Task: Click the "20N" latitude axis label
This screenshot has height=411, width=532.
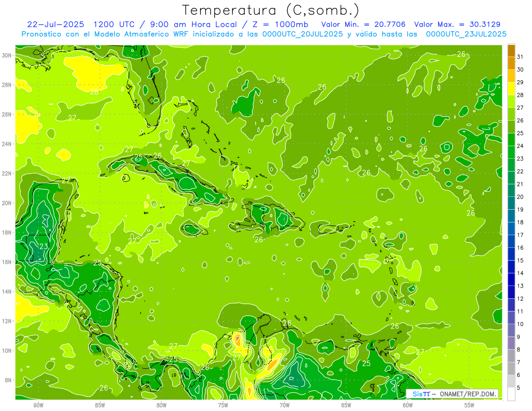Action: (x=7, y=203)
